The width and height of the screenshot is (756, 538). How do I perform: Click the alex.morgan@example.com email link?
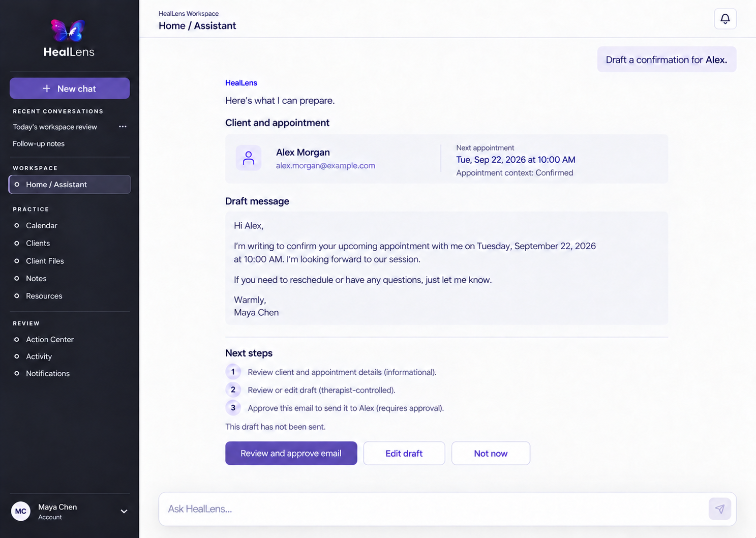[325, 165]
